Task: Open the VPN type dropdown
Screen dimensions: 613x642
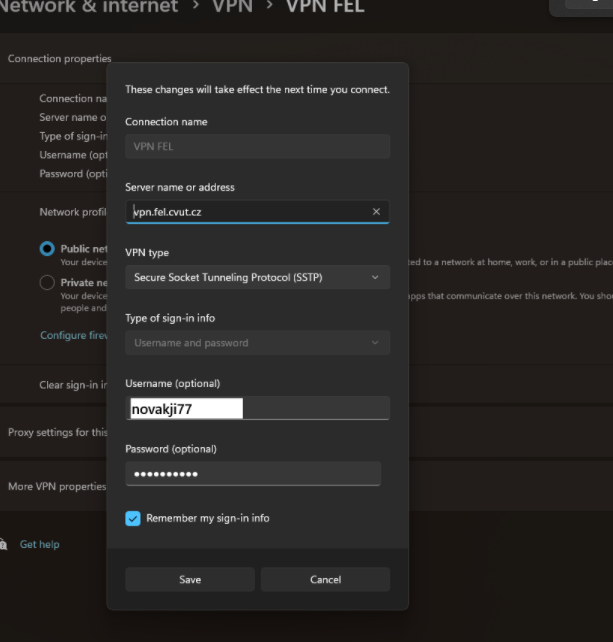Action: pos(258,277)
